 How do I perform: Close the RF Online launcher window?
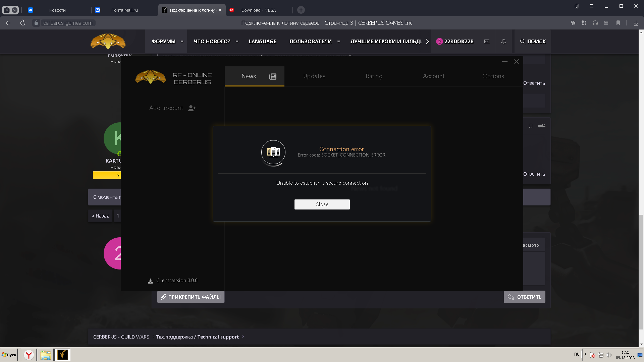tap(517, 62)
